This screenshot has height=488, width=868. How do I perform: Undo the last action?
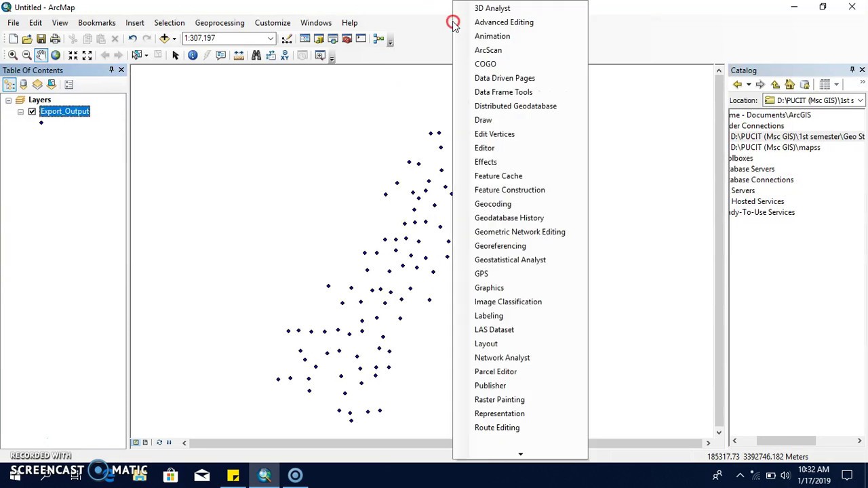[x=132, y=39]
